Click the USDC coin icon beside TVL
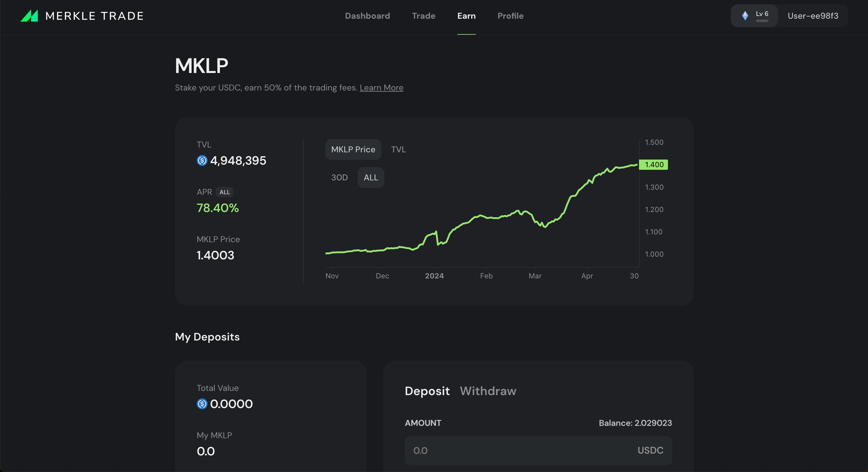The image size is (868, 472). (202, 161)
